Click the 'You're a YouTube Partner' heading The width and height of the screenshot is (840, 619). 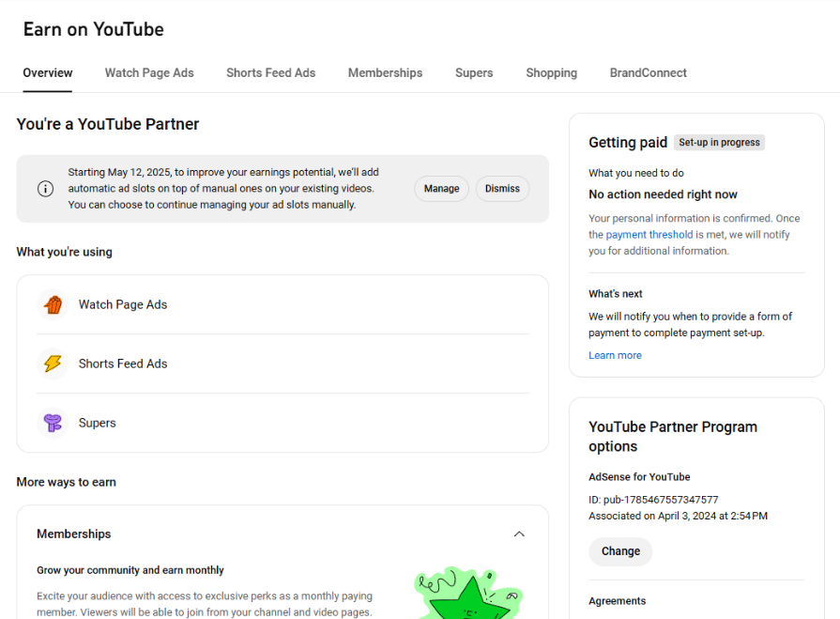coord(108,124)
